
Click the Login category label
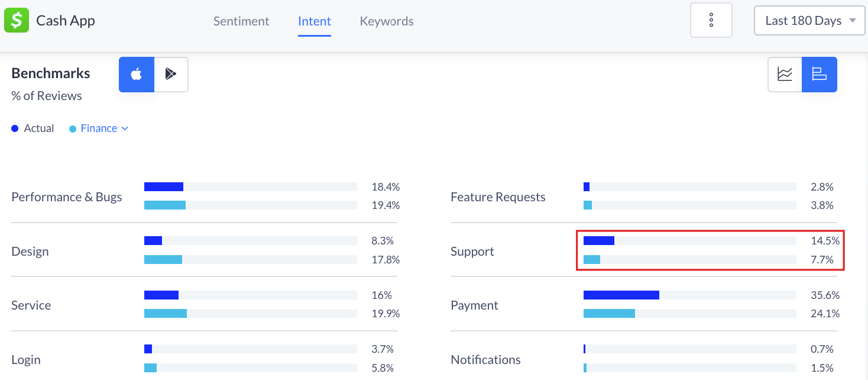(26, 360)
